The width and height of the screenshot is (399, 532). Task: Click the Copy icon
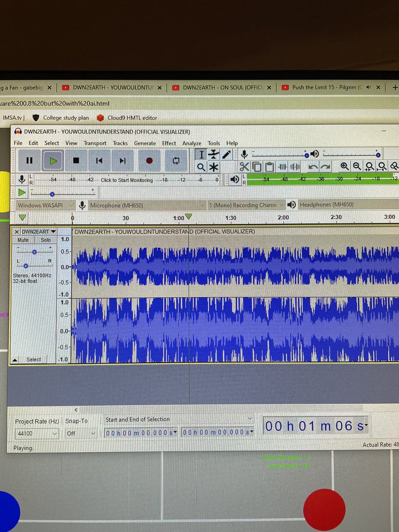[257, 167]
